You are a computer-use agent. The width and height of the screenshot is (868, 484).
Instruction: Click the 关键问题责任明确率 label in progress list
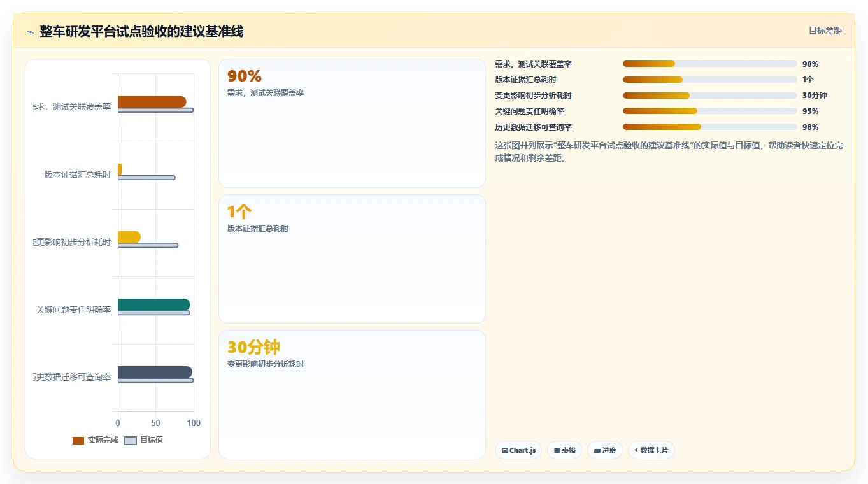[529, 111]
